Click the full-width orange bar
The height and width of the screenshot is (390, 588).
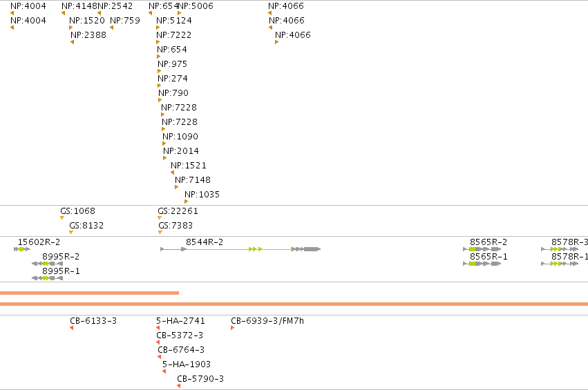(294, 304)
